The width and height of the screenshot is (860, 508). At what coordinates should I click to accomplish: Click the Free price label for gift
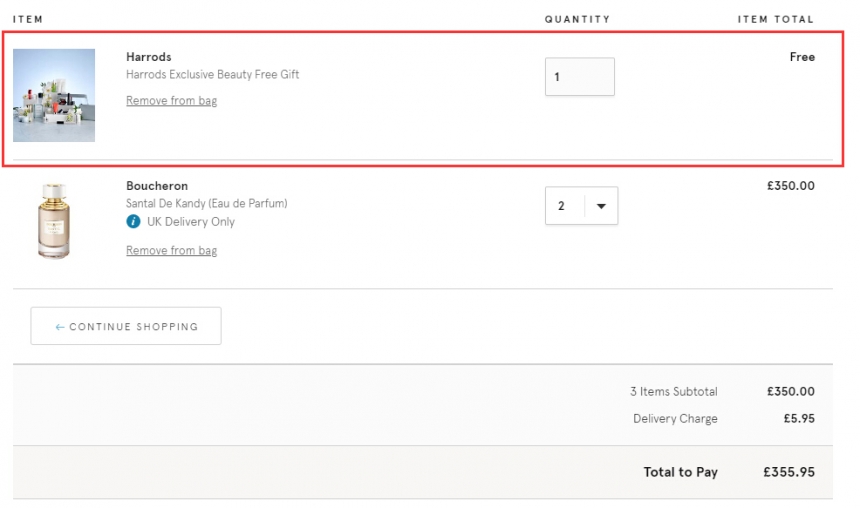tap(802, 57)
